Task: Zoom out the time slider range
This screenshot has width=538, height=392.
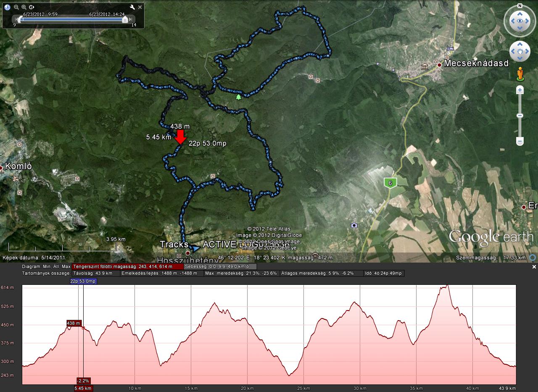Action: pyautogui.click(x=16, y=7)
